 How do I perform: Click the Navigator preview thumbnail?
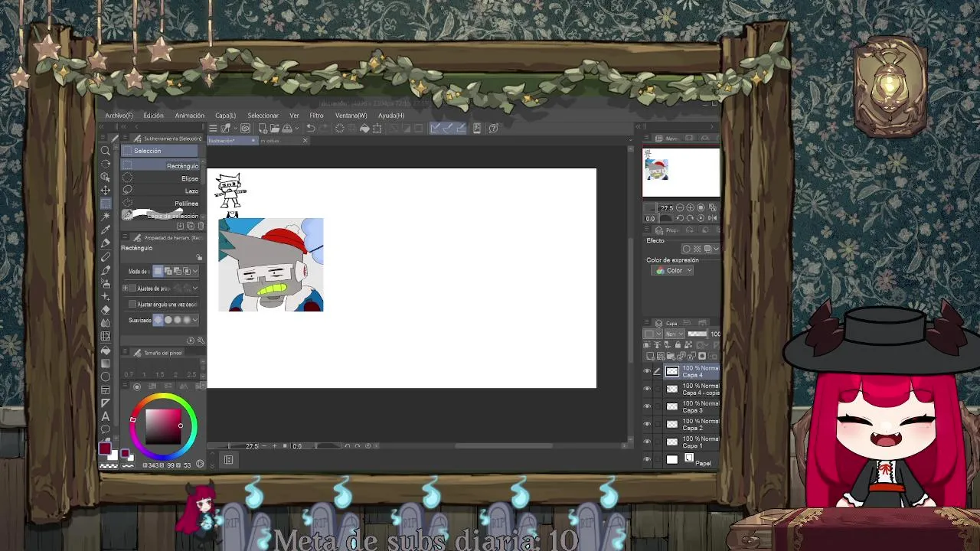681,171
